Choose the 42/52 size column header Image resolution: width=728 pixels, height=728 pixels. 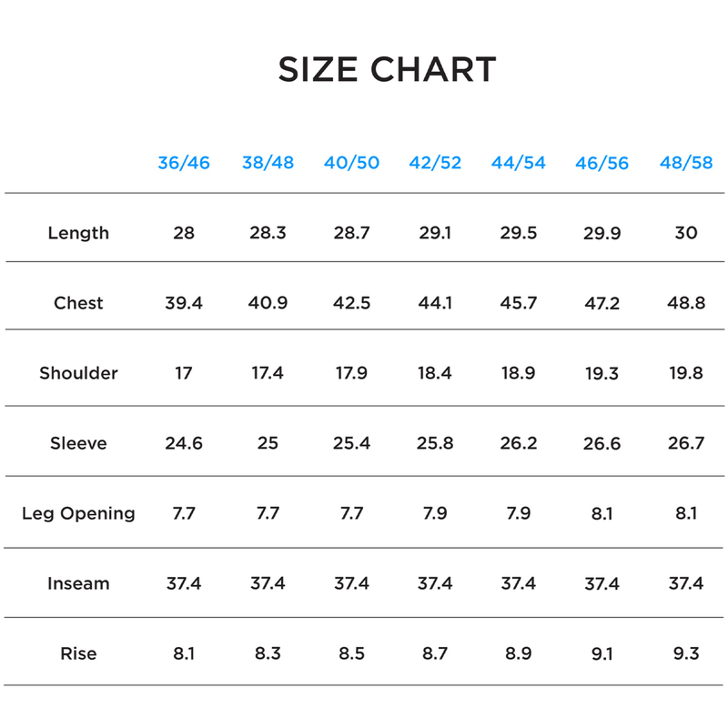point(435,163)
